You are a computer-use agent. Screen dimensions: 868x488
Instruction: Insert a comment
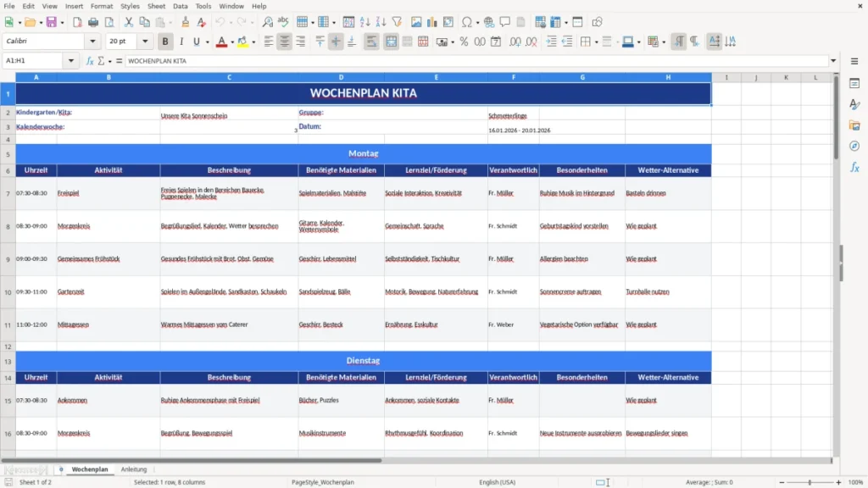pos(505,22)
